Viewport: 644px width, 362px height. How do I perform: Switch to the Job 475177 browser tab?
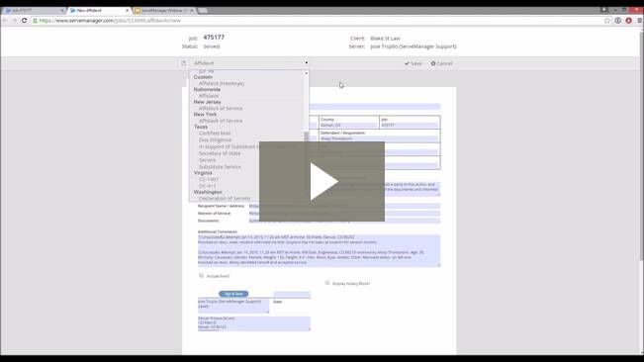coord(33,10)
